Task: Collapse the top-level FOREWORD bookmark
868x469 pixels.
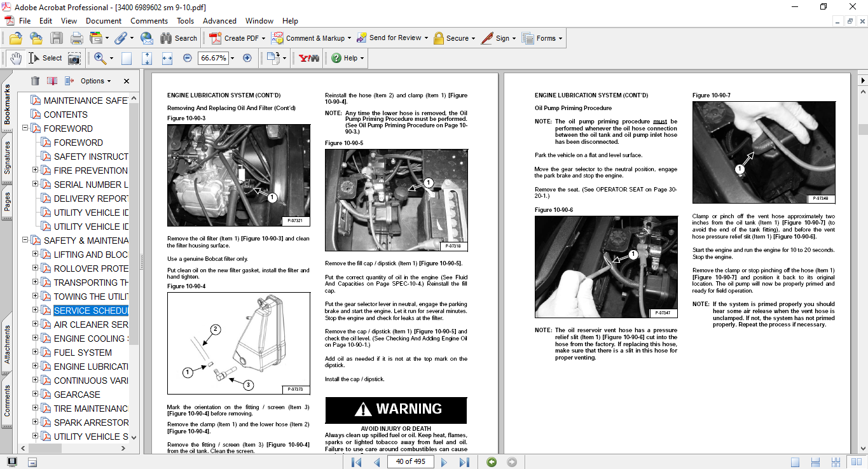Action: pos(25,129)
